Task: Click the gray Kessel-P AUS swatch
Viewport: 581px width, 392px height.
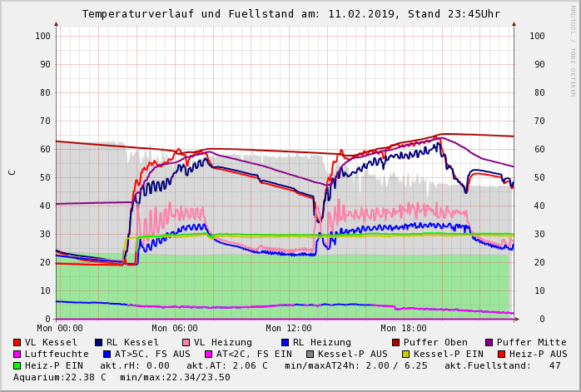Action: [310, 354]
